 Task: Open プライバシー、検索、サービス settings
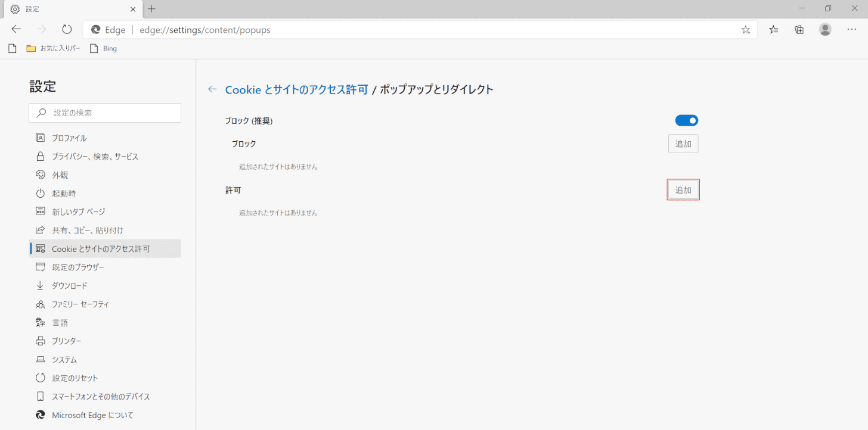click(x=105, y=157)
